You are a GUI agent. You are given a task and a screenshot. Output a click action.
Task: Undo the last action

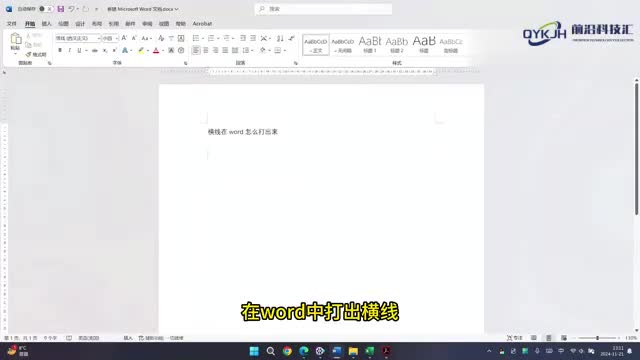[71, 9]
